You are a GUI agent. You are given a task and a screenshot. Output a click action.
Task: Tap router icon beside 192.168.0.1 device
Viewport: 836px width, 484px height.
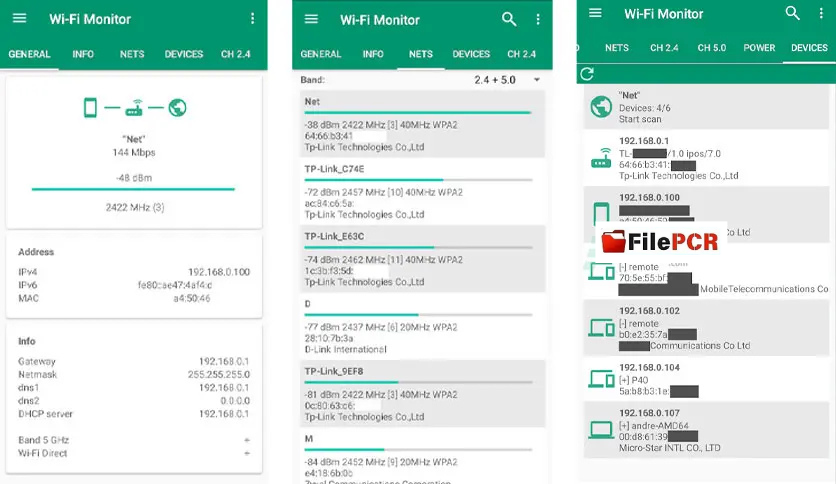[601, 158]
